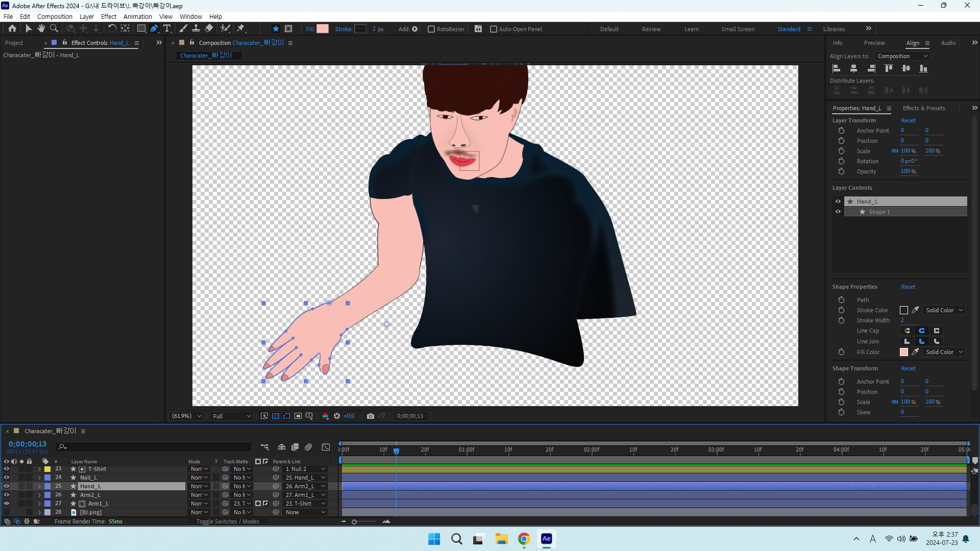980x551 pixels.
Task: Take a snapshot with camera icon
Action: click(x=371, y=416)
